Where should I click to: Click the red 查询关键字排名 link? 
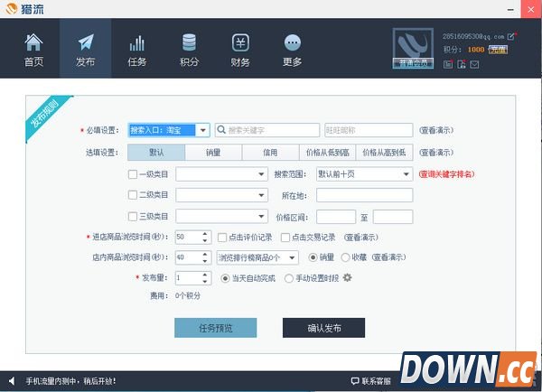click(446, 174)
